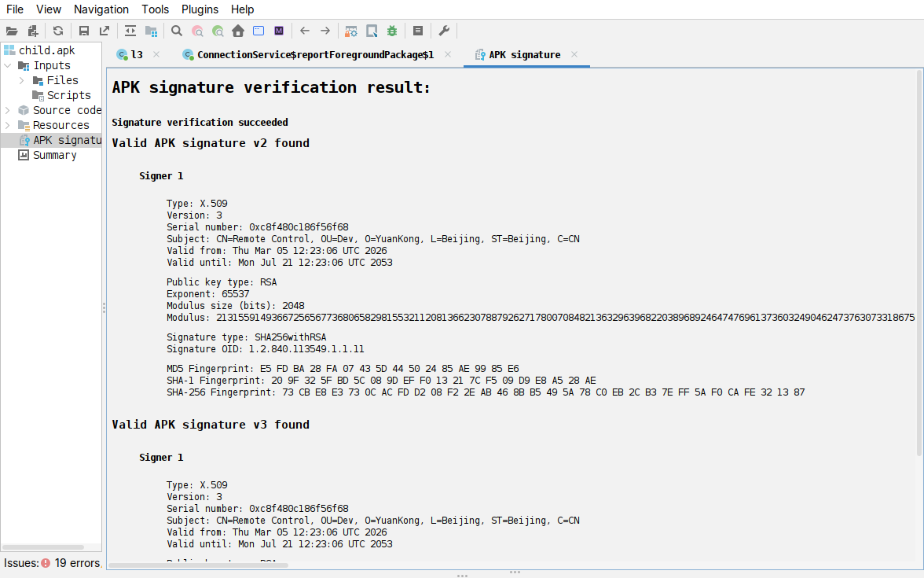Click the MD5 Fingerprint line
924x578 pixels.
343,369
